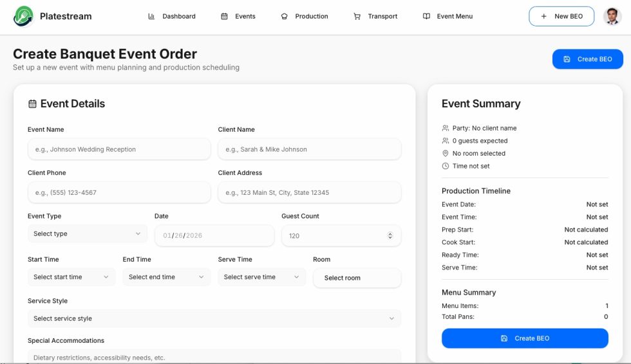Click the calendar icon beside Event Details

[x=32, y=104]
